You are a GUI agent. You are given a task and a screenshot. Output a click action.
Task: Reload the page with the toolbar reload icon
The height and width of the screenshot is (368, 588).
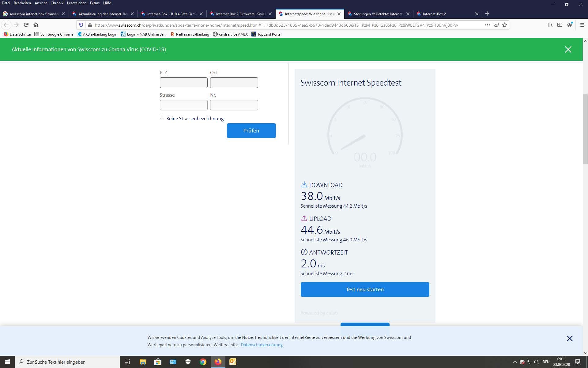[26, 25]
